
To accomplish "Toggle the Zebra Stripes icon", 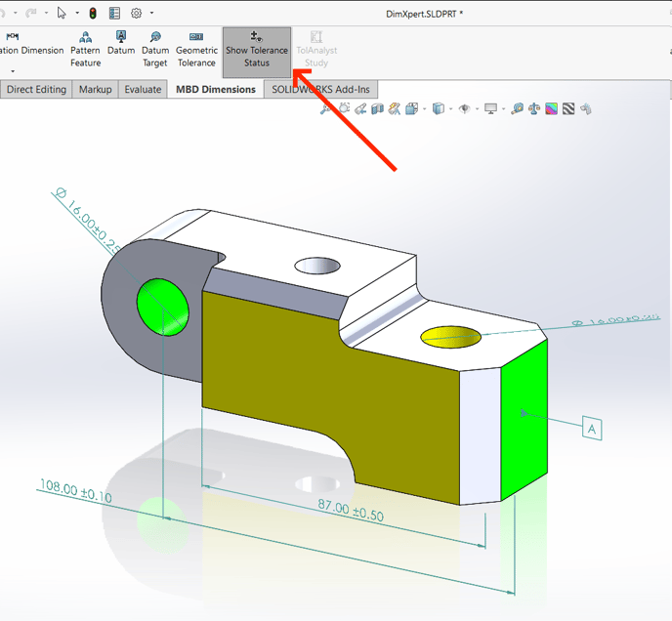I will pos(568,108).
